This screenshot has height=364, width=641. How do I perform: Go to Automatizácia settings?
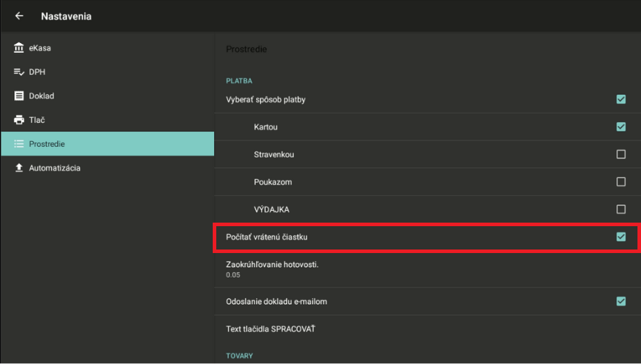click(x=54, y=168)
